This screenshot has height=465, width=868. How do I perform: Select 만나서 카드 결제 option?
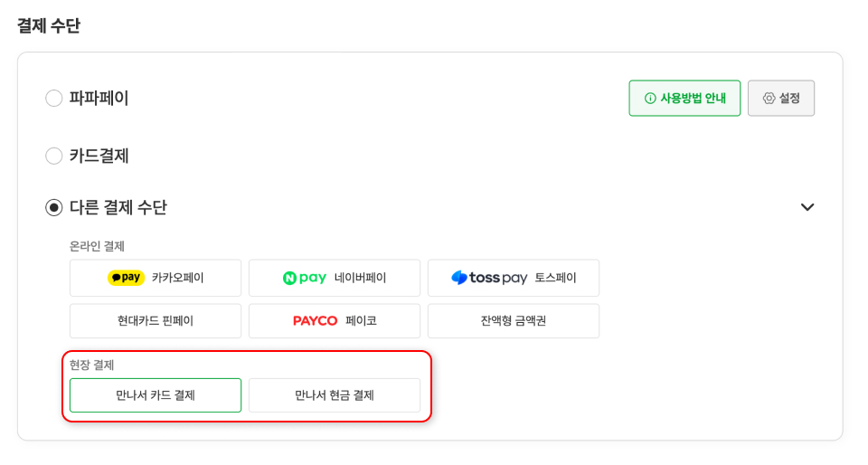coord(156,395)
